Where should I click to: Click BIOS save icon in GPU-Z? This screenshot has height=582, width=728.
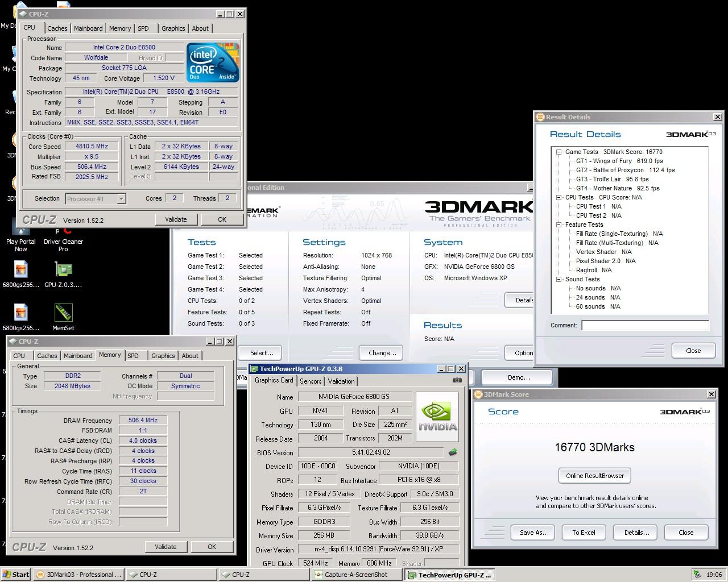pos(453,452)
